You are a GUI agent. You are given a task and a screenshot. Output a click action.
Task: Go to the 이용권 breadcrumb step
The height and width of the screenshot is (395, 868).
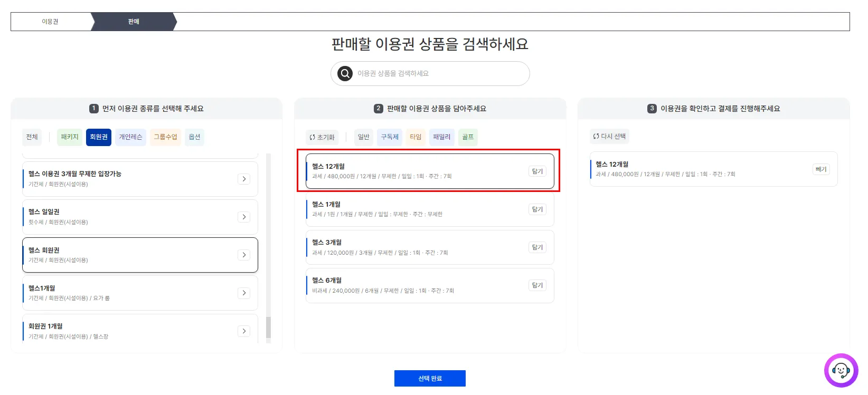click(50, 22)
